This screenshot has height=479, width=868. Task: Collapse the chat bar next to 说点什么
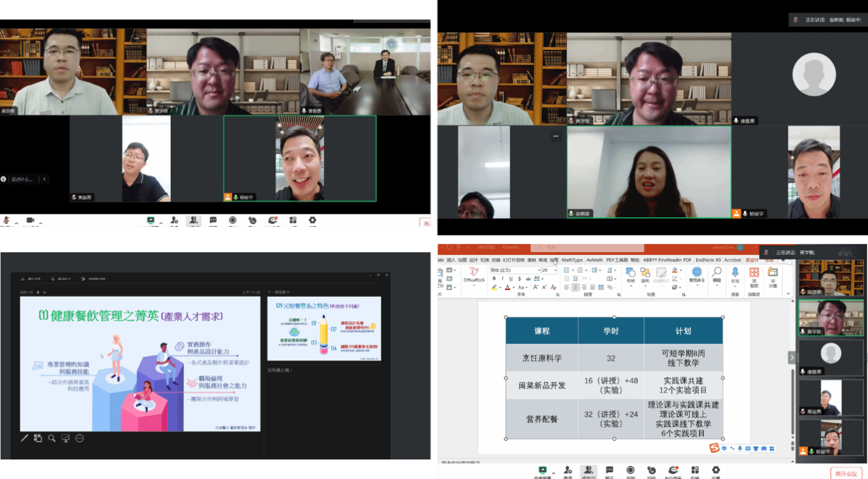click(x=45, y=179)
